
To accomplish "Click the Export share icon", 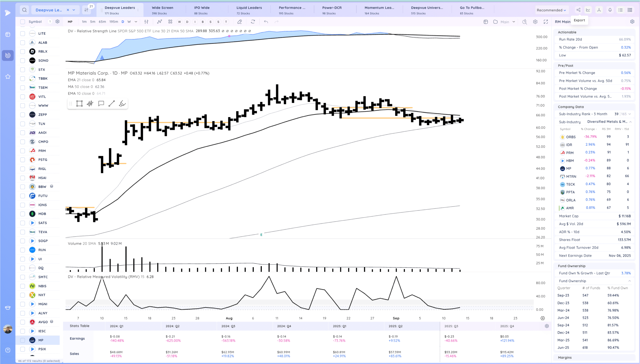I will tap(578, 10).
